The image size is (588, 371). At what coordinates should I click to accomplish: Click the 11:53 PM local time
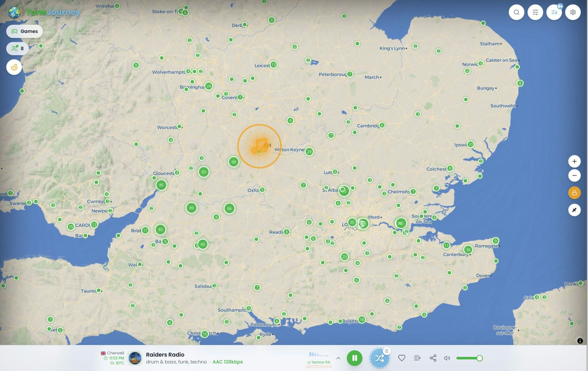point(116,358)
